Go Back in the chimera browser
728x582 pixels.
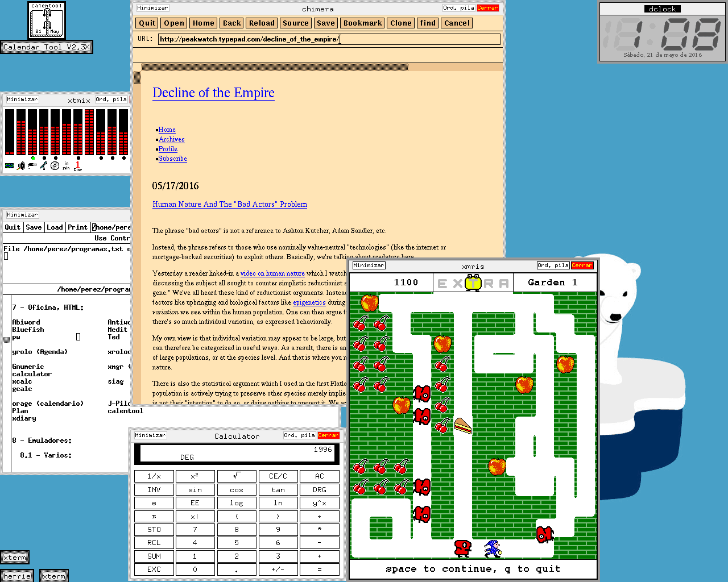click(x=231, y=23)
